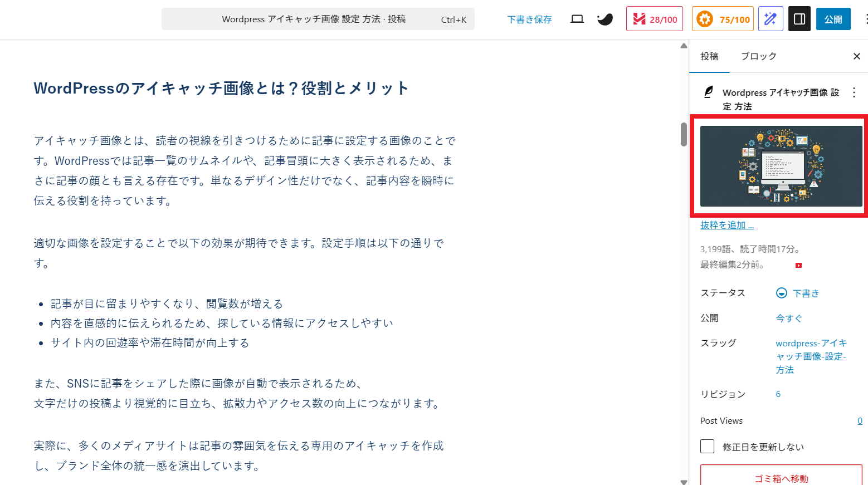Open the post actions three-dot menu
This screenshot has width=868, height=485.
[854, 92]
